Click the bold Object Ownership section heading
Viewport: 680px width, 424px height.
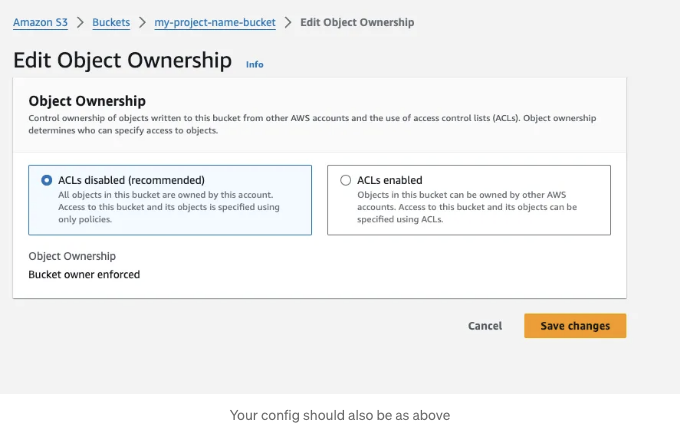point(87,101)
